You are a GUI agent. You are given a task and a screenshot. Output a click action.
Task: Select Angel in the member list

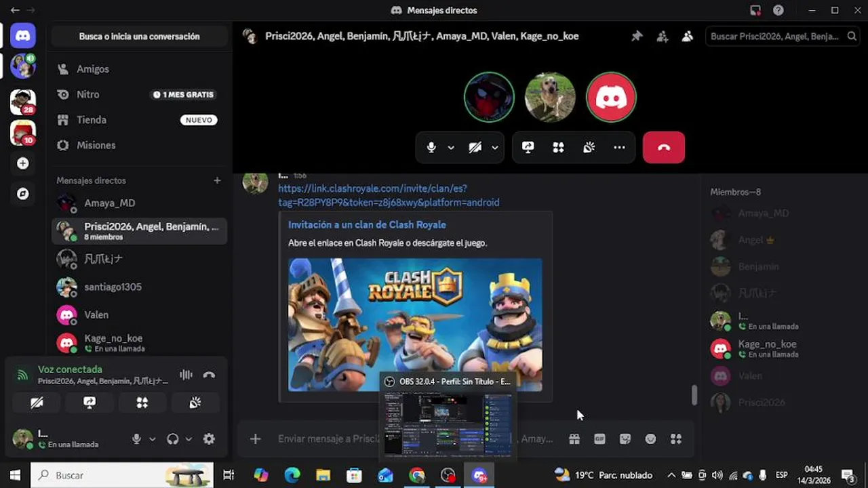tap(780, 240)
